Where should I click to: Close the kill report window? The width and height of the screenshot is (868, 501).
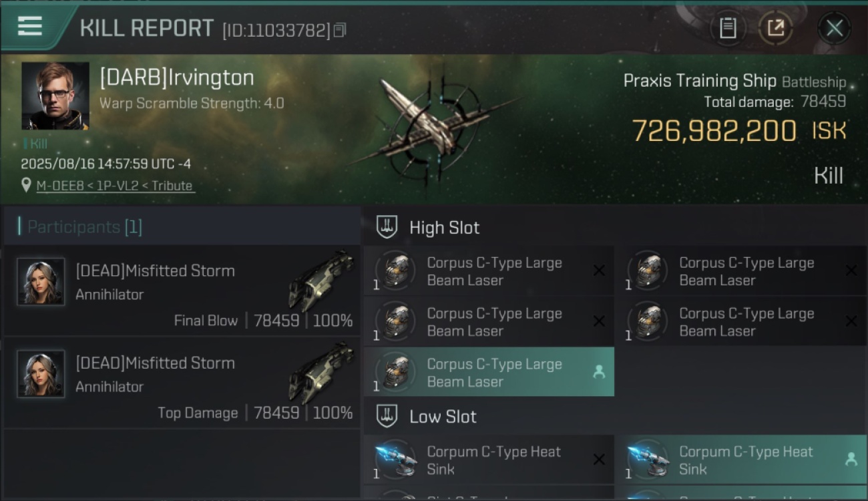point(834,28)
